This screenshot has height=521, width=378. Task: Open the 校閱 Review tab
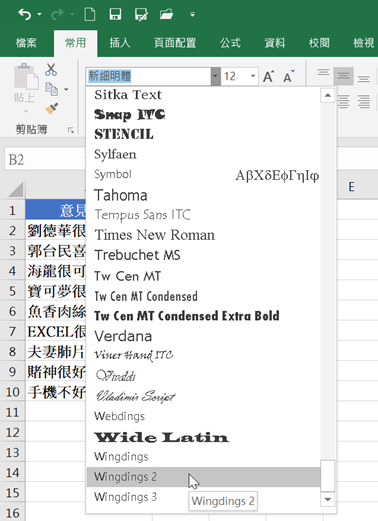click(x=319, y=43)
